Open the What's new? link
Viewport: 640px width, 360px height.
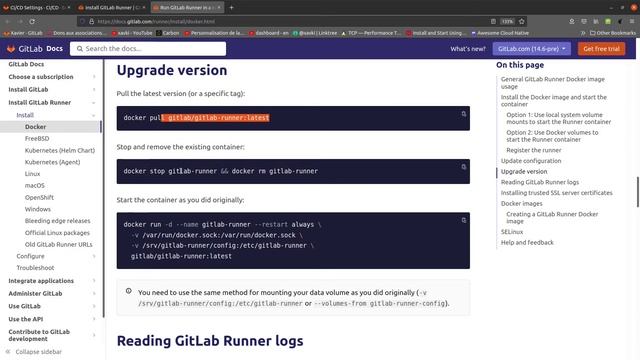point(468,49)
